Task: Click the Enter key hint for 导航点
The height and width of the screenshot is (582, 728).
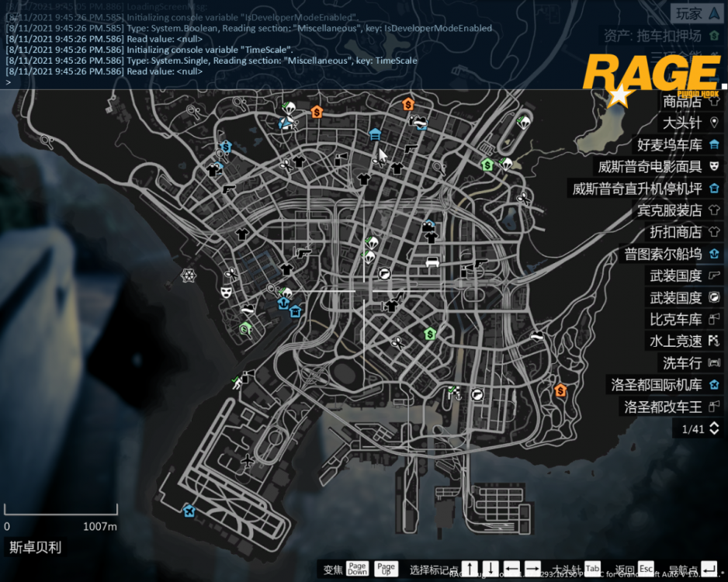Action: point(709,569)
